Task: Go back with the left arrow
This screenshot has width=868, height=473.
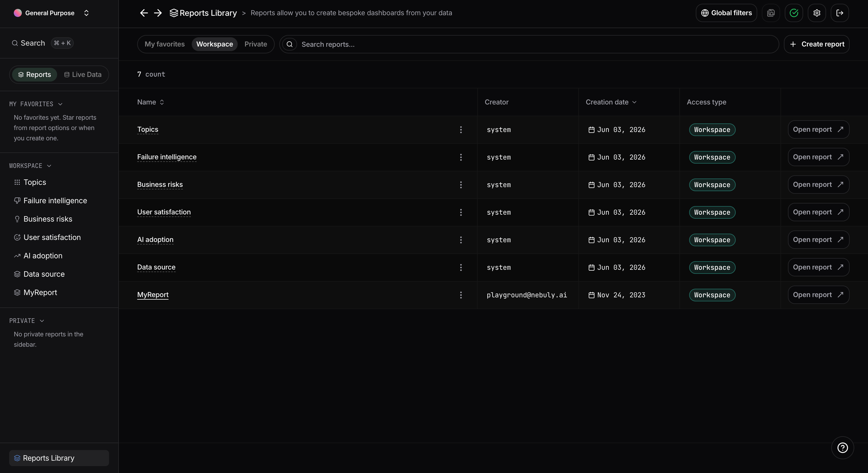Action: pyautogui.click(x=144, y=13)
